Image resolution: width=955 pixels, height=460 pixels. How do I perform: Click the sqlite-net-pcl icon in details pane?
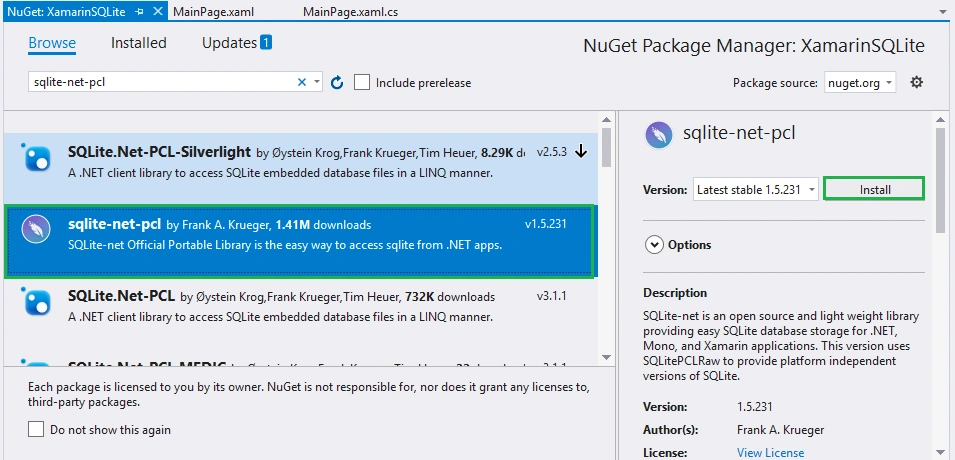658,135
